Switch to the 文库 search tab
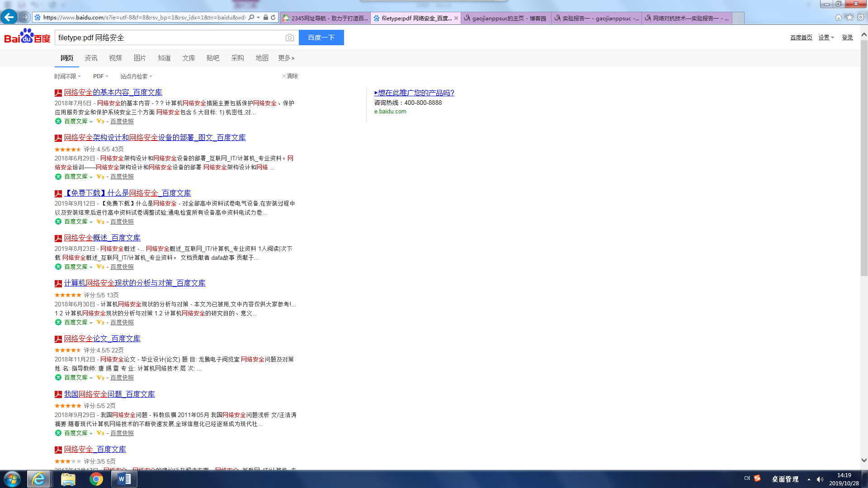The height and width of the screenshot is (488, 868). pyautogui.click(x=189, y=58)
